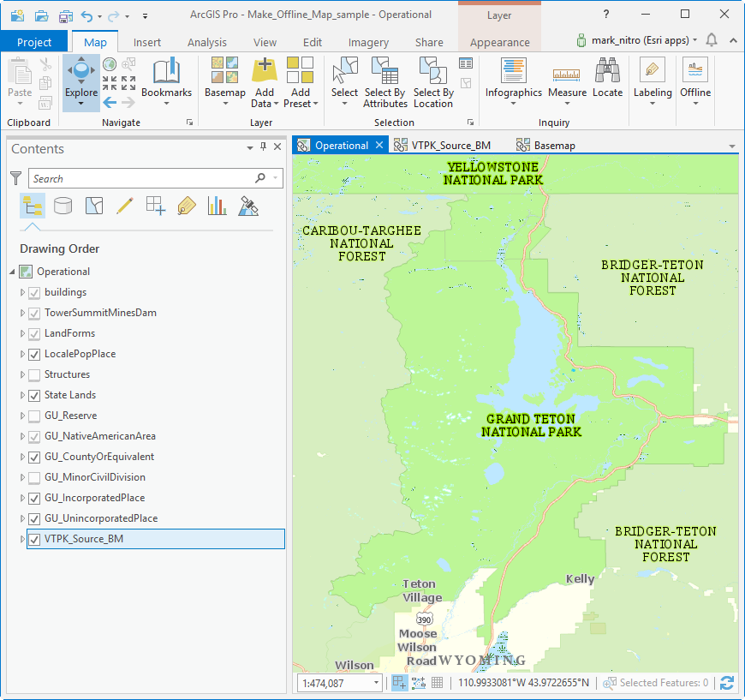This screenshot has width=745, height=700.
Task: Toggle VTPK_Source_BM layer checkbox
Action: point(34,539)
